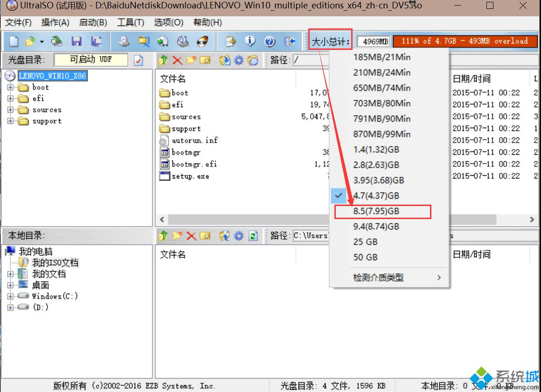
Task: Click Add to image icon in local pane toolbar
Action: point(225,236)
